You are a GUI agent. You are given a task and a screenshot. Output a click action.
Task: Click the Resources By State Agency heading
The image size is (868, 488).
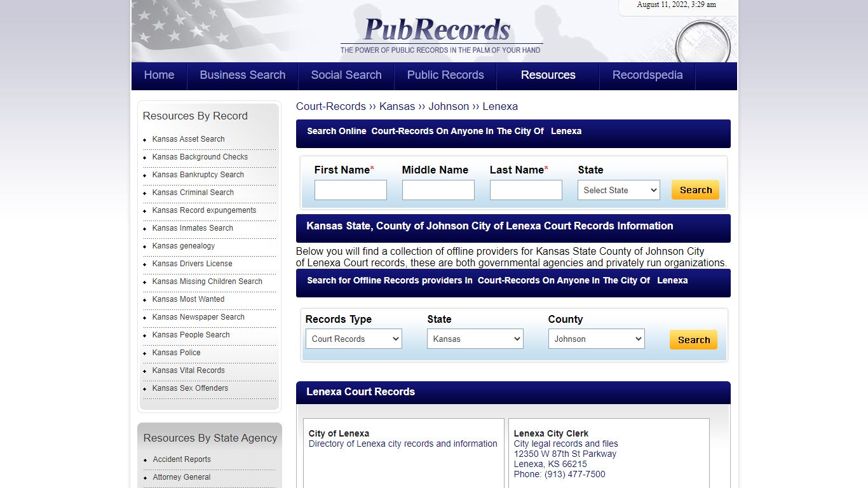click(x=210, y=438)
